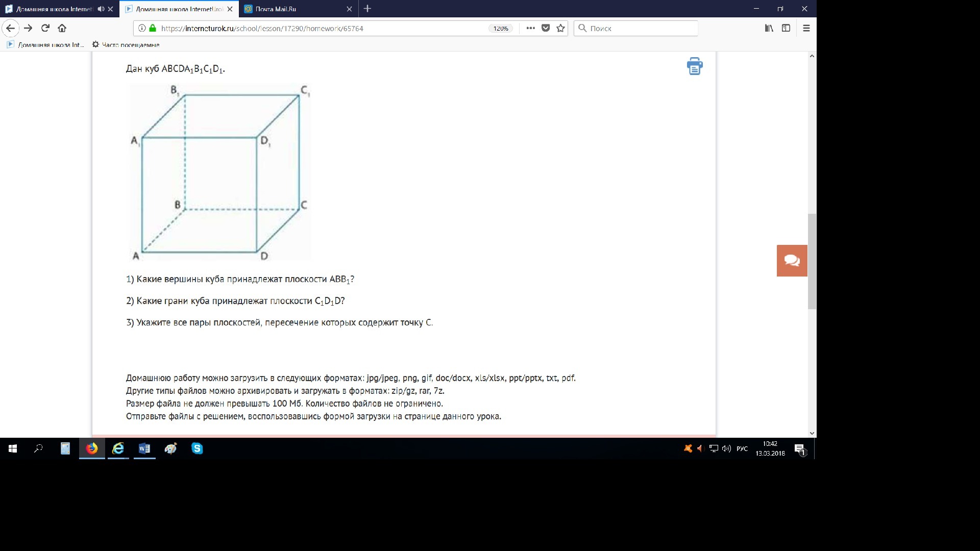This screenshot has width=980, height=551.
Task: Click the print page icon
Action: coord(694,66)
